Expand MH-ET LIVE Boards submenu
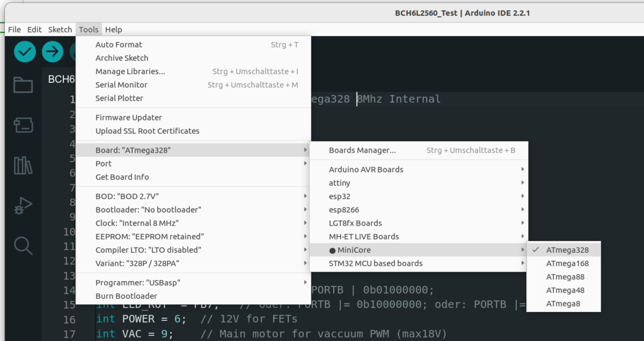The width and height of the screenshot is (644, 341). (419, 237)
